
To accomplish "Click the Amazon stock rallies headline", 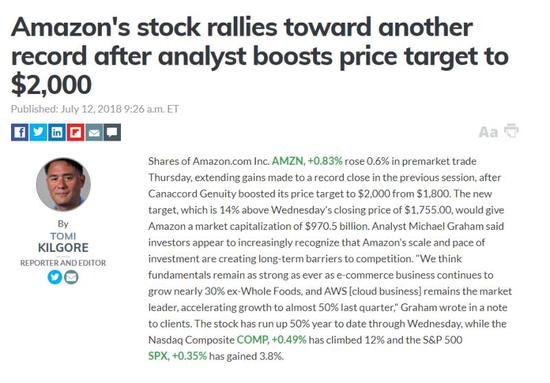I will [x=260, y=56].
